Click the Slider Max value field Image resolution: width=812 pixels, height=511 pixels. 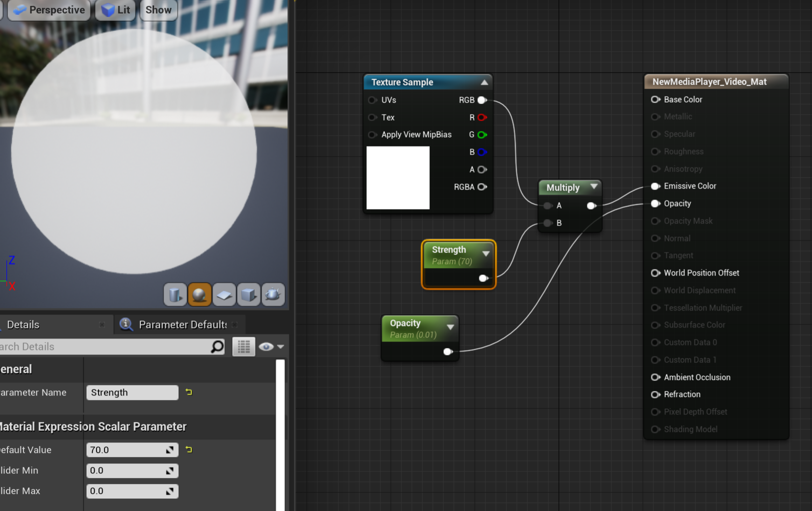tap(132, 491)
